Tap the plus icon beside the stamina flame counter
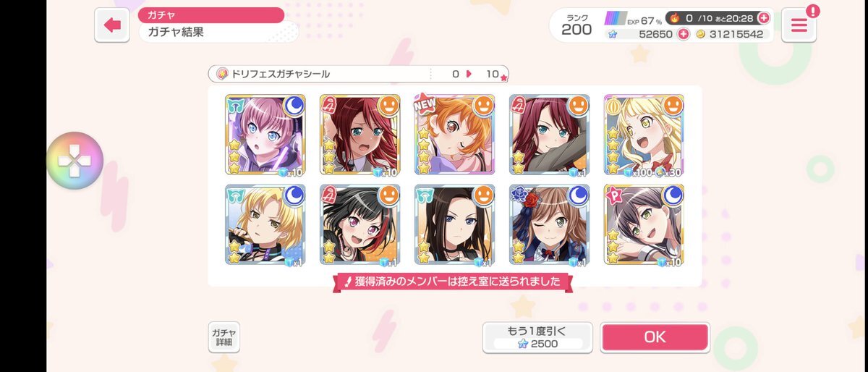 (x=764, y=17)
